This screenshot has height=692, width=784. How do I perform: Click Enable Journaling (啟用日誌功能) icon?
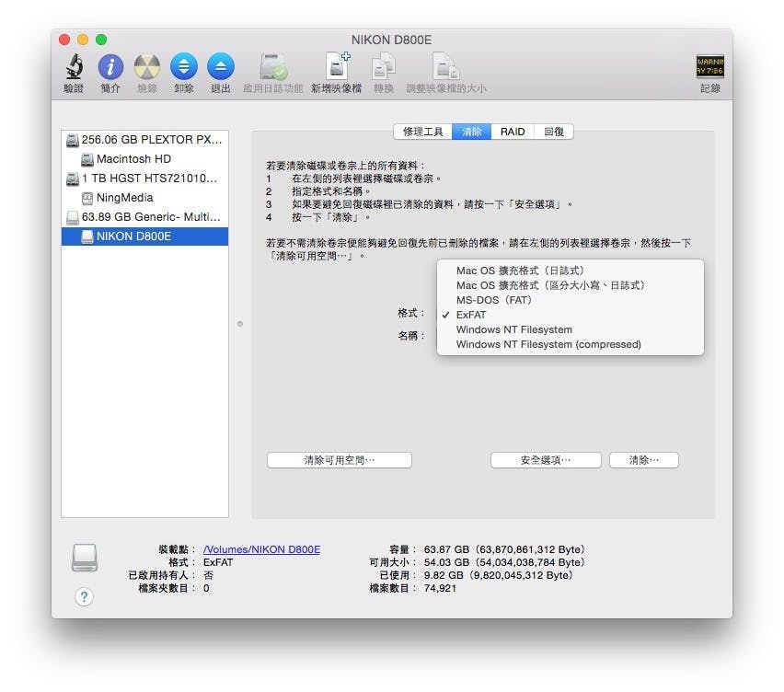(x=273, y=66)
